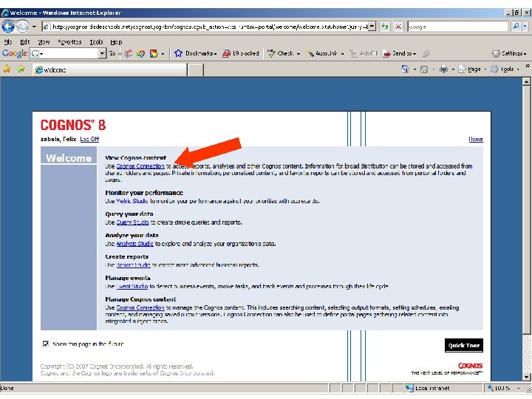Open the AutoLink dropdown arrow
The width and height of the screenshot is (532, 399).
coord(342,54)
